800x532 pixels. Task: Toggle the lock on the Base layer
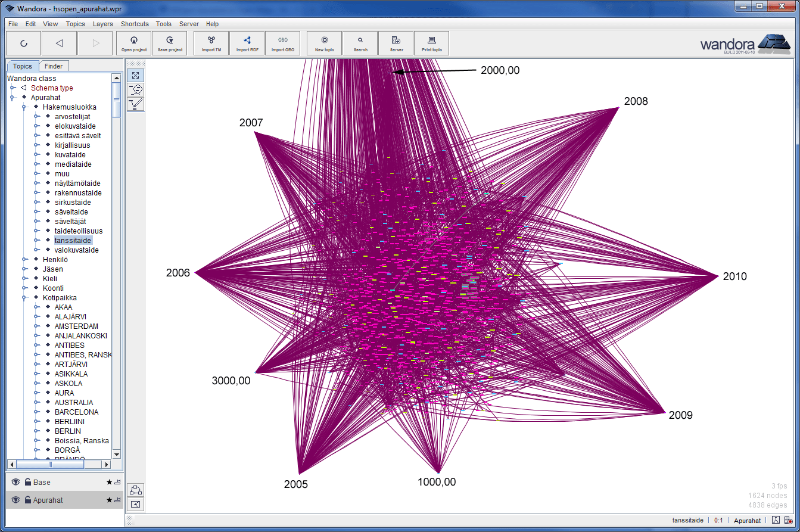27,482
